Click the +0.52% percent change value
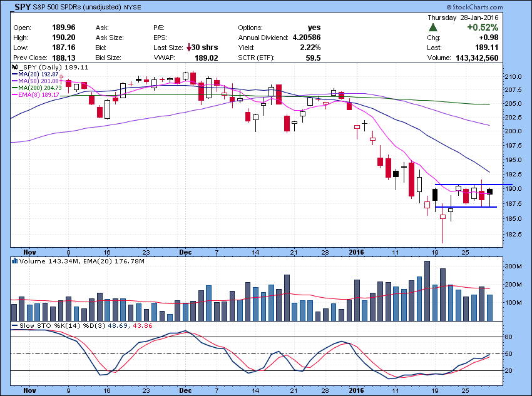 point(483,28)
